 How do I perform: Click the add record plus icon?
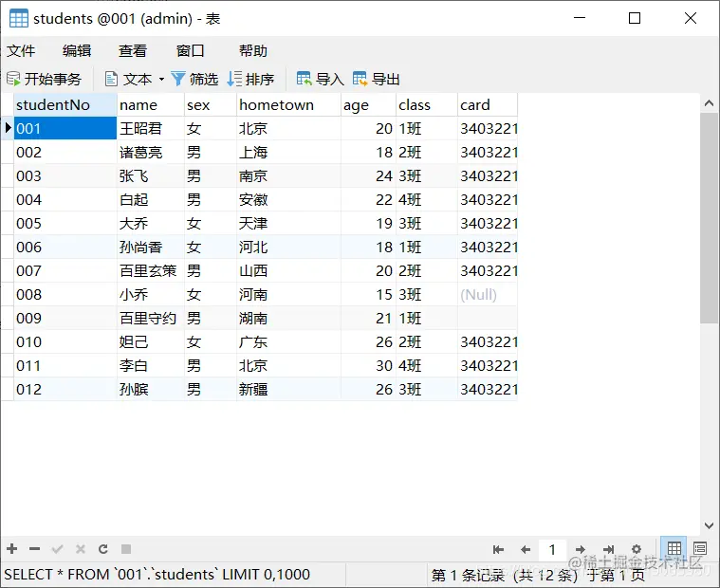[x=12, y=549]
